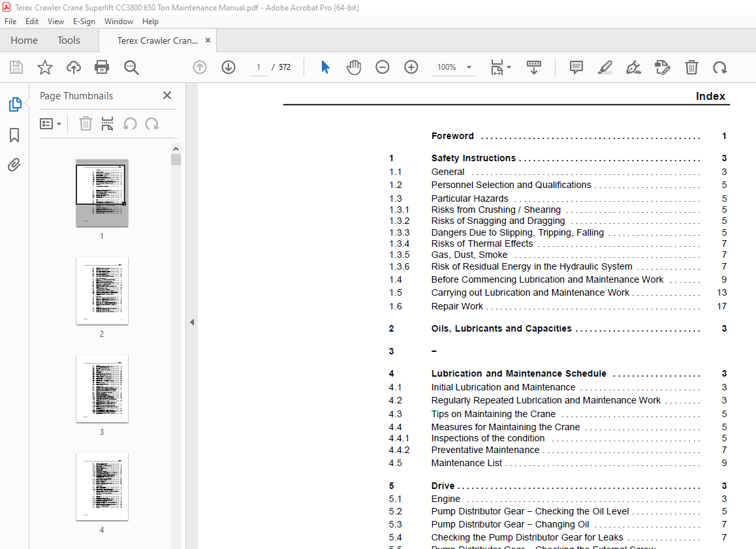Image resolution: width=756 pixels, height=549 pixels.
Task: Select page 4 thumbnail
Action: [102, 487]
